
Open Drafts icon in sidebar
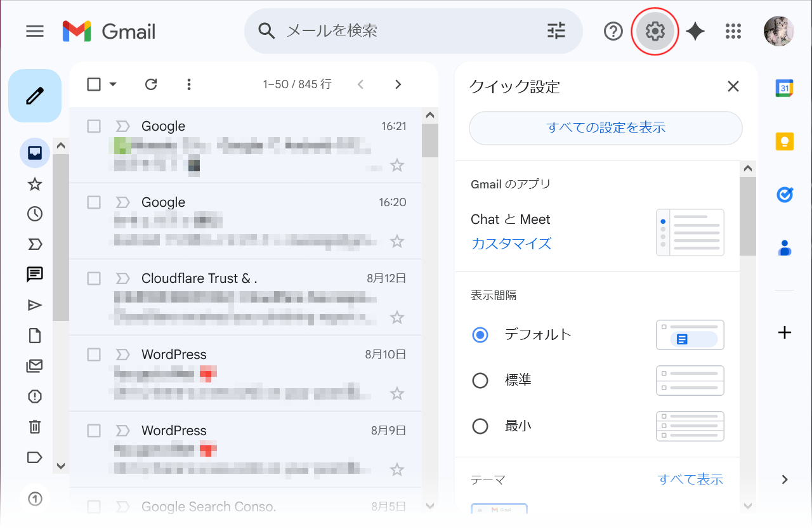pyautogui.click(x=35, y=336)
